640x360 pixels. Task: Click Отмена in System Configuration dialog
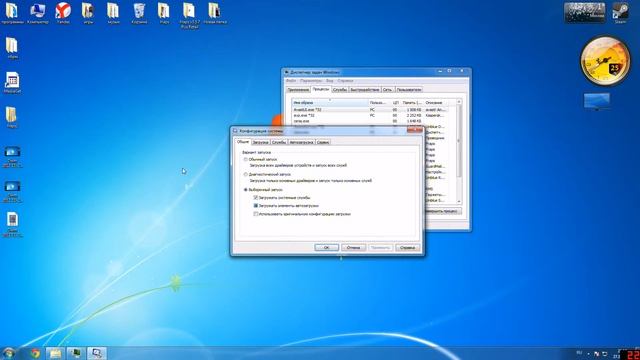pos(353,248)
